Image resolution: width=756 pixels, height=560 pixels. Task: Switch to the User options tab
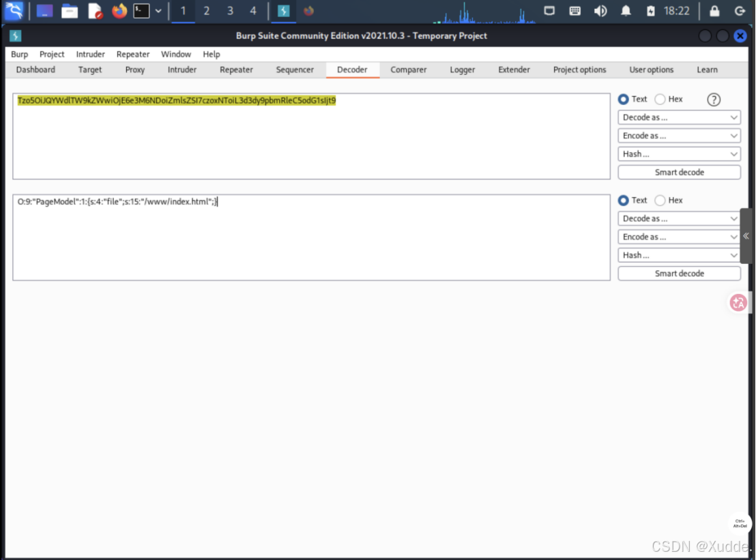pyautogui.click(x=652, y=70)
